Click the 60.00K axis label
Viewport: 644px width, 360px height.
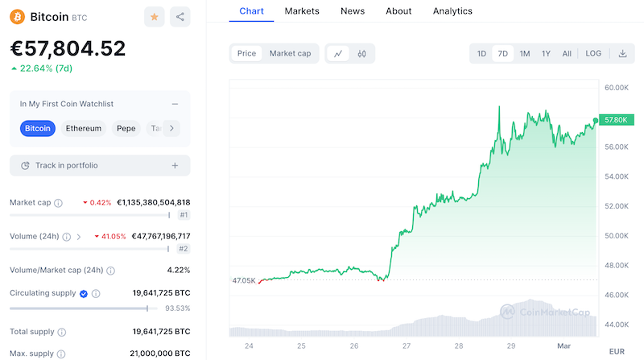click(617, 88)
